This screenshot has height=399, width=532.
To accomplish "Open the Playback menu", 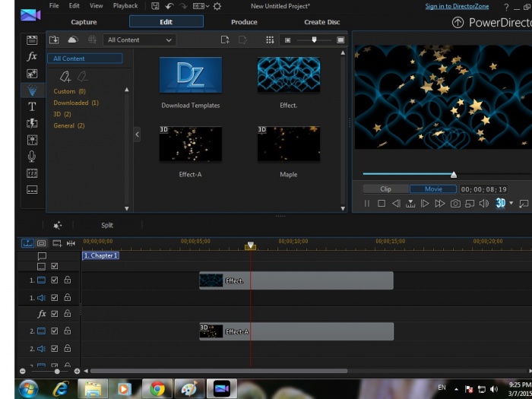I will [125, 6].
